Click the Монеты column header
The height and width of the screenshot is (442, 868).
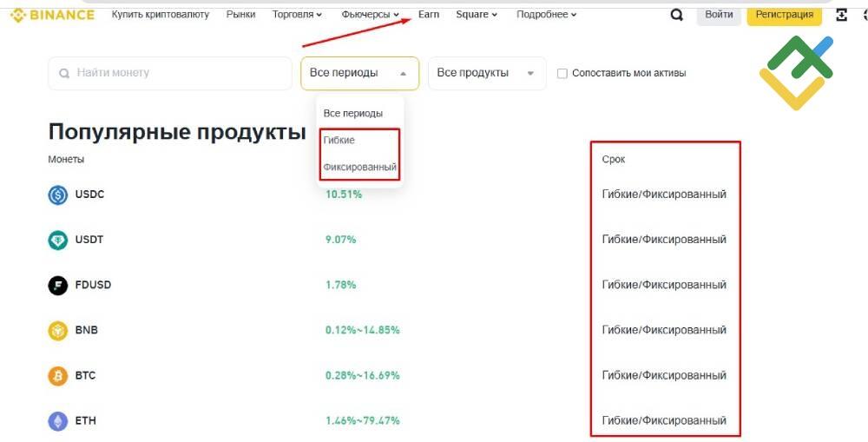(66, 160)
